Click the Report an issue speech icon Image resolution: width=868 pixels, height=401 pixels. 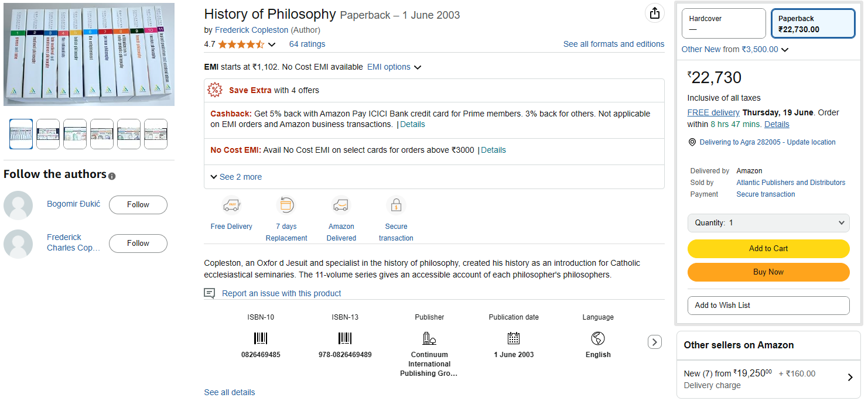click(x=209, y=293)
